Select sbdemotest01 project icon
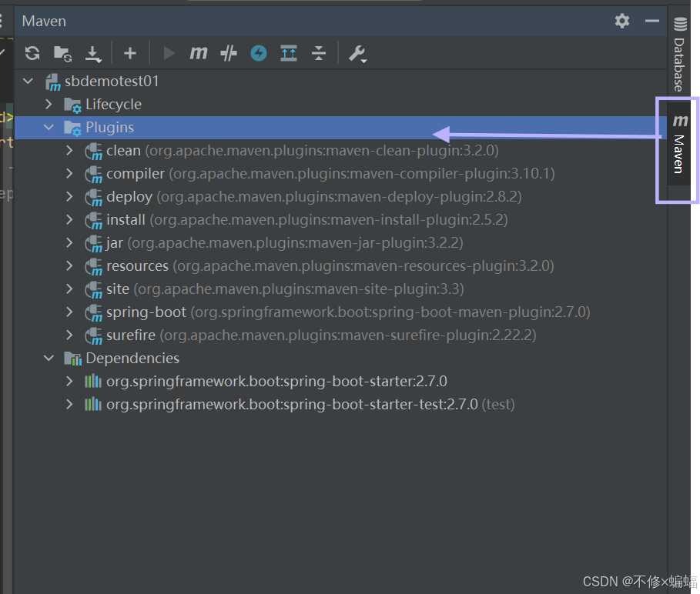700x594 pixels. (x=52, y=82)
